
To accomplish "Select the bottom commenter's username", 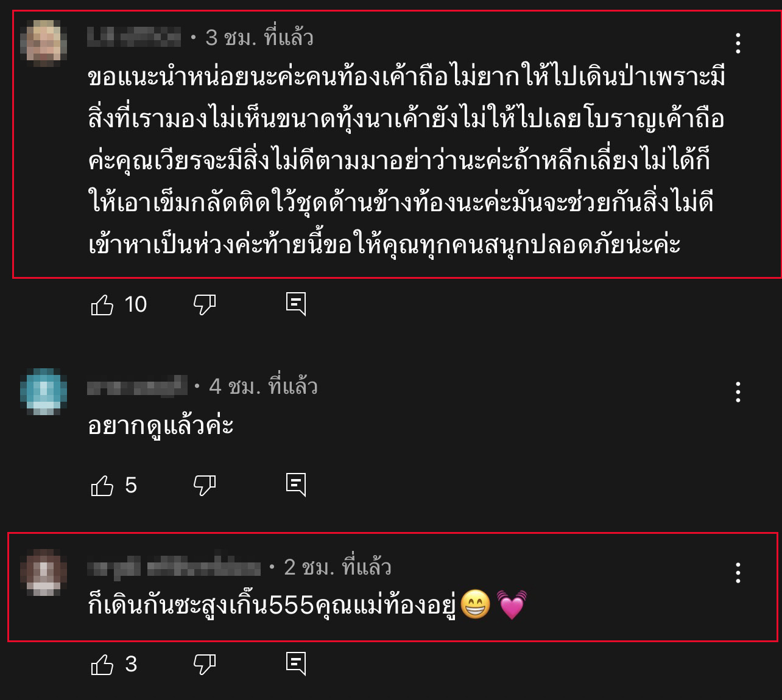I will coord(171,567).
